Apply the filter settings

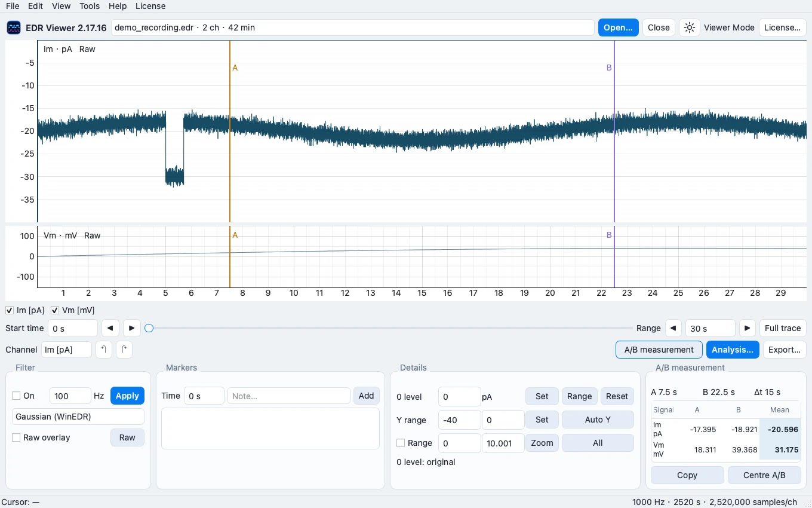127,396
